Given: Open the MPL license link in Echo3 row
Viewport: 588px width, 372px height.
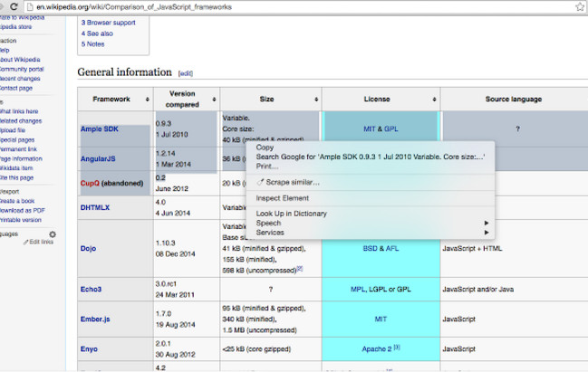Looking at the screenshot, I should click(358, 290).
